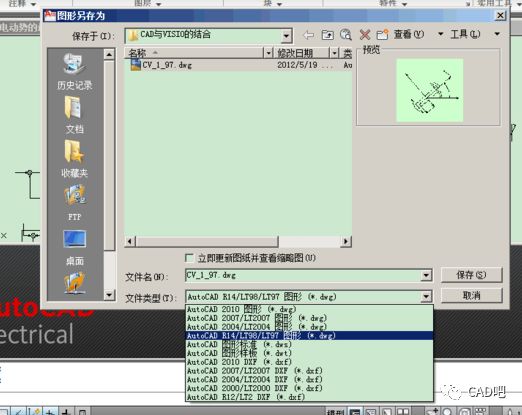Open the 文档 documents folder shortcut
Viewport: 522px width, 415px height.
coord(74,115)
